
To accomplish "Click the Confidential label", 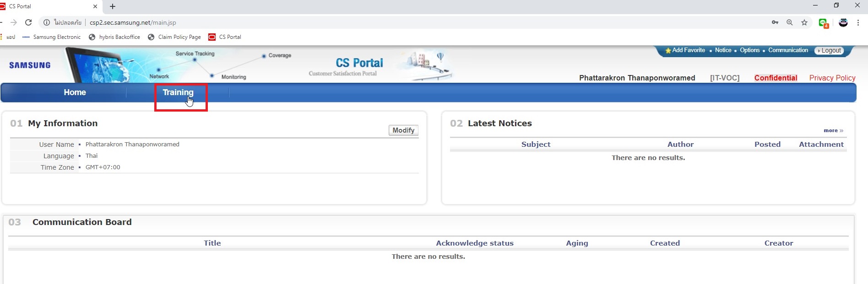I will click(776, 78).
